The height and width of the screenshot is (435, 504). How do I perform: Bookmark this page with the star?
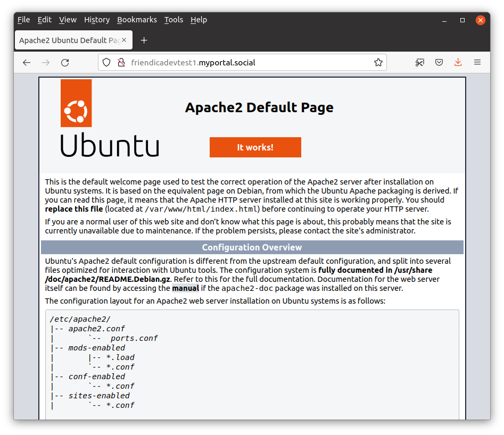tap(378, 62)
